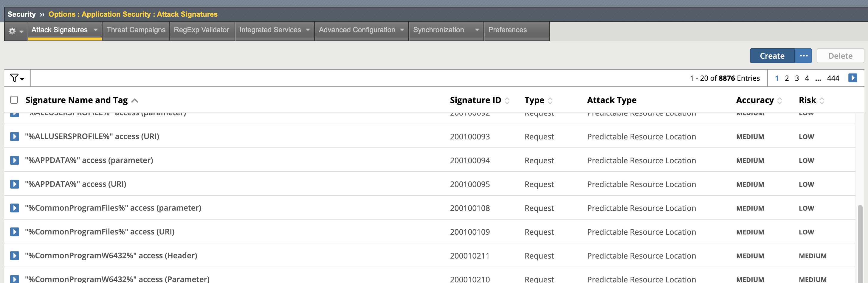The width and height of the screenshot is (868, 283).
Task: Click Security in the breadcrumb
Action: pyautogui.click(x=21, y=14)
